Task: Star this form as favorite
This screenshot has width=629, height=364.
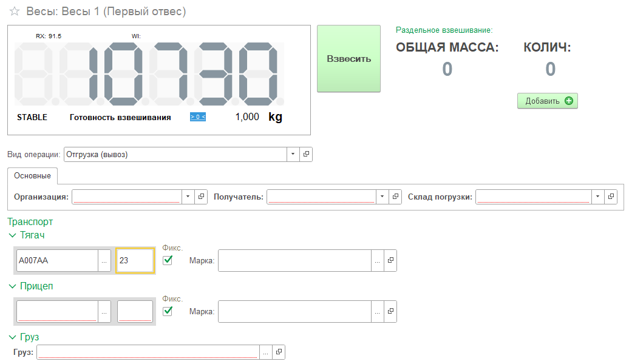Action: pyautogui.click(x=15, y=12)
